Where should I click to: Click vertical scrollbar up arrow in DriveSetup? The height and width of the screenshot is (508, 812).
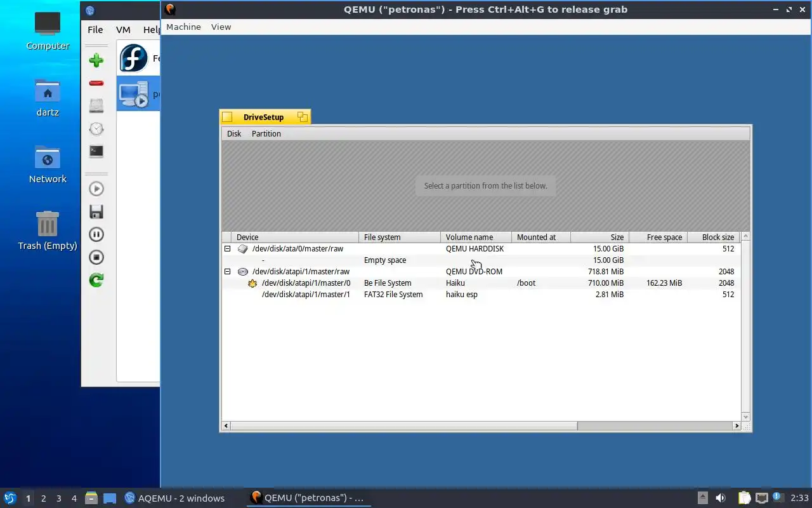[745, 236]
